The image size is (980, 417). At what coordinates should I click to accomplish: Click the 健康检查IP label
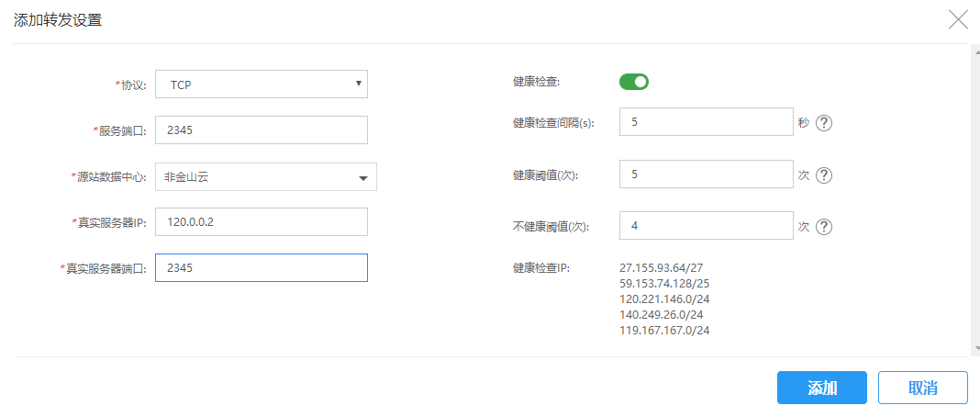[540, 268]
